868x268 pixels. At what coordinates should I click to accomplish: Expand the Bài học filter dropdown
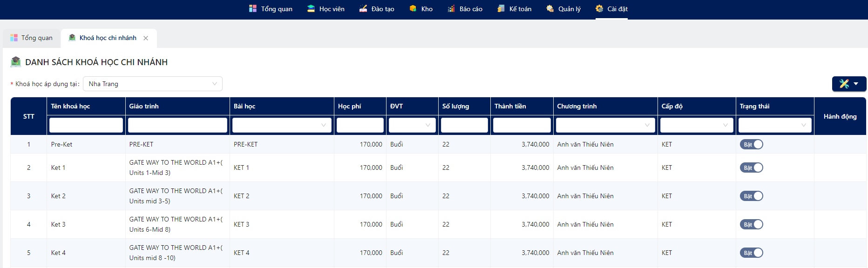point(282,125)
